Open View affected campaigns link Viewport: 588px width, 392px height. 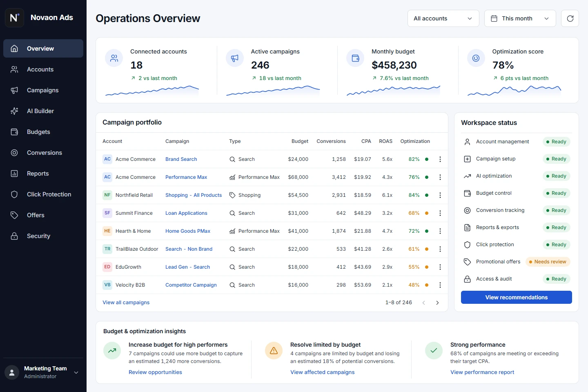click(x=323, y=372)
